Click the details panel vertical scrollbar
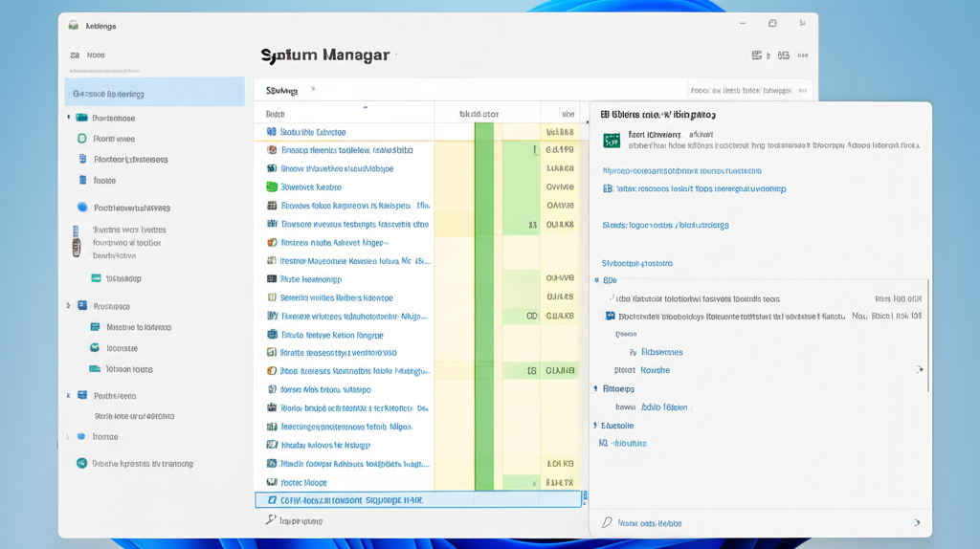The image size is (980, 549). pos(927,335)
